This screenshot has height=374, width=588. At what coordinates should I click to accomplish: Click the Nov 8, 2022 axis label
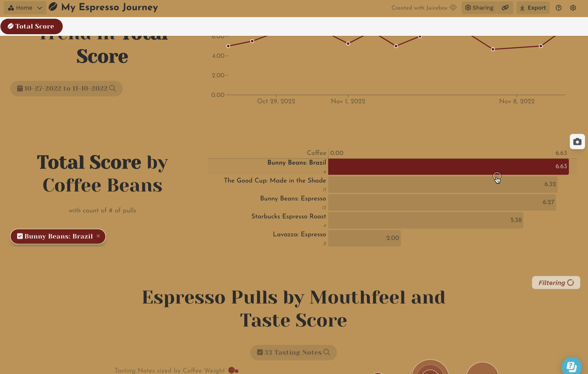(517, 101)
